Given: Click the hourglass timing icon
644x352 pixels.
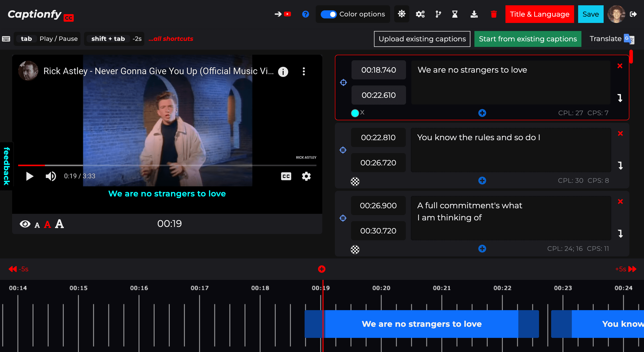Looking at the screenshot, I should (x=455, y=14).
